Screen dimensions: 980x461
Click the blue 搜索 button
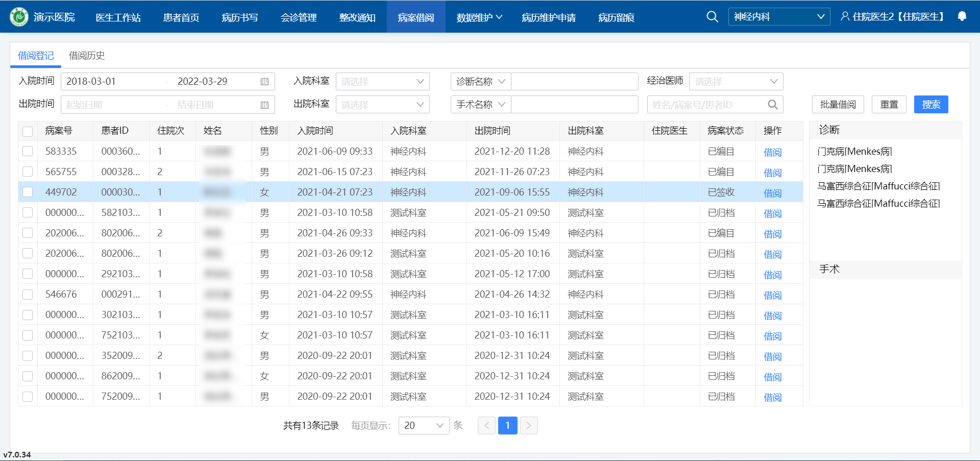pos(930,105)
